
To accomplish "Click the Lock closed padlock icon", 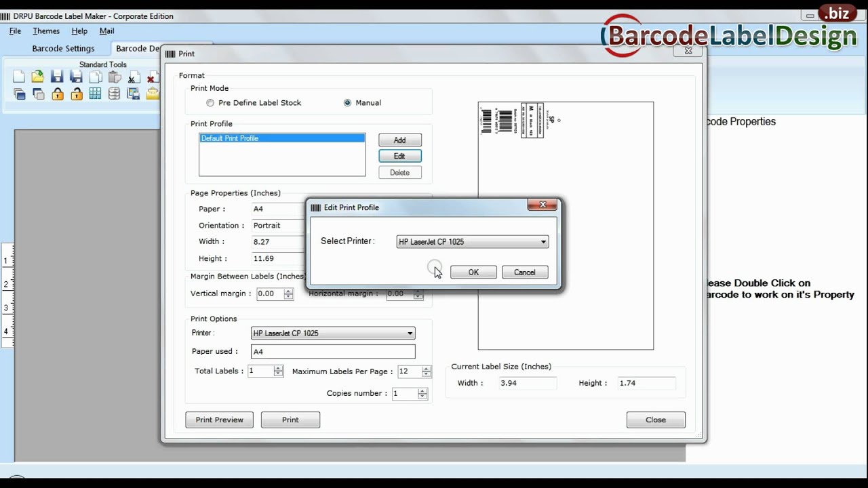I will (x=58, y=94).
